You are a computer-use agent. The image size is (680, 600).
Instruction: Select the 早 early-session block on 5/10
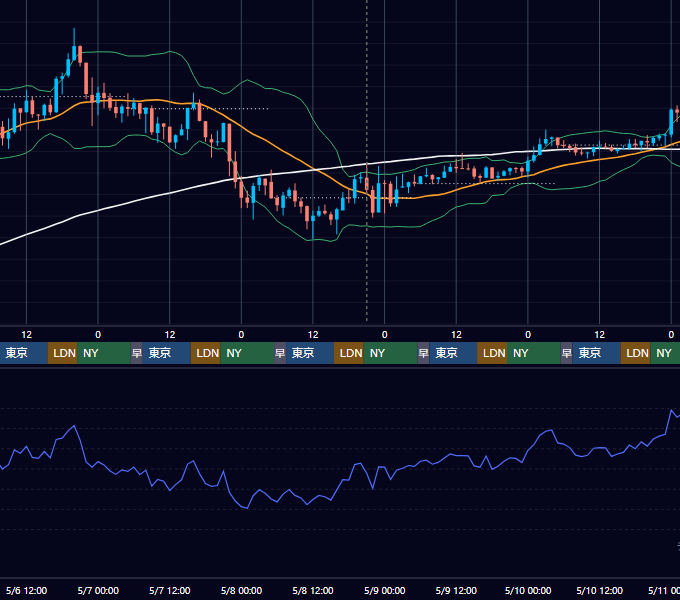coord(566,353)
